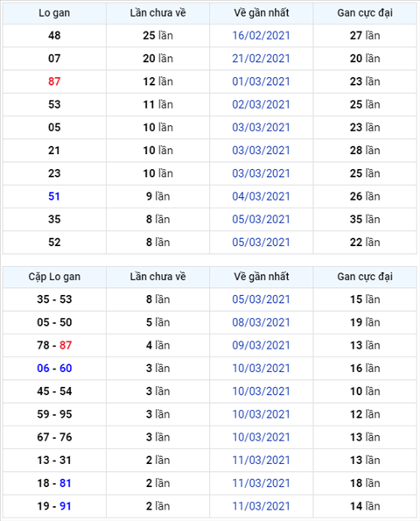
Task: Select the pair 35 - 53 cell
Action: [x=54, y=299]
